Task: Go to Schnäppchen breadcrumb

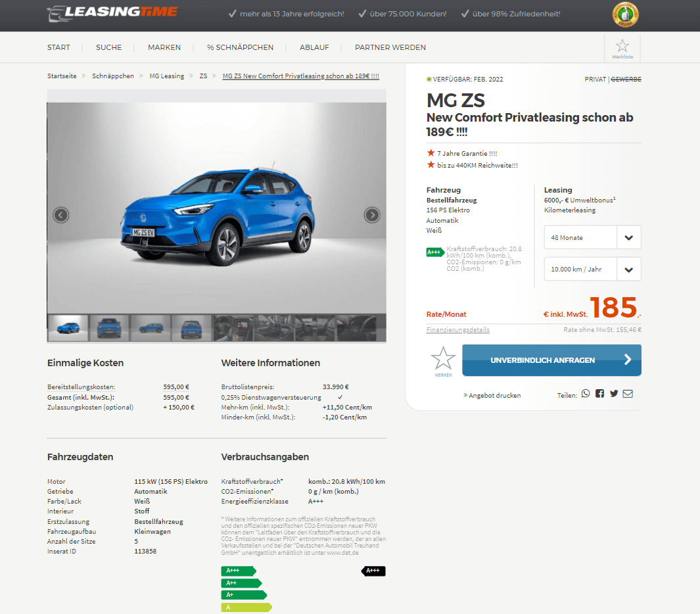Action: (x=113, y=76)
